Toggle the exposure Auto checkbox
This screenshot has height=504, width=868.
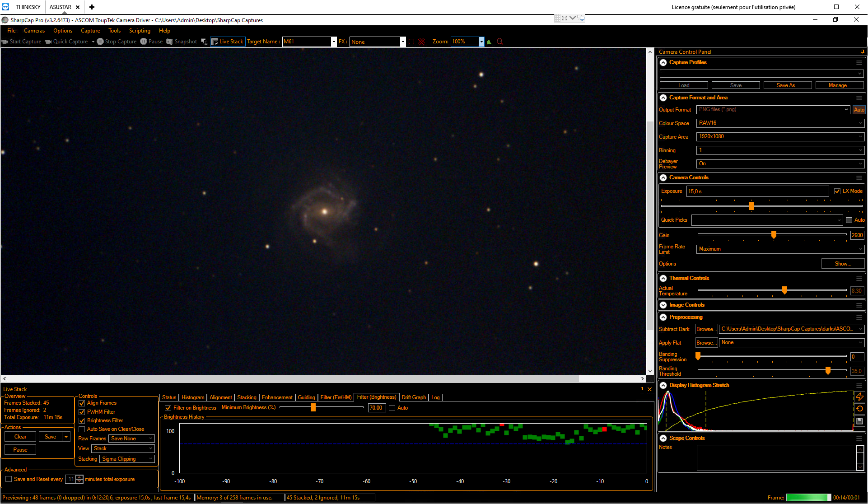click(849, 220)
